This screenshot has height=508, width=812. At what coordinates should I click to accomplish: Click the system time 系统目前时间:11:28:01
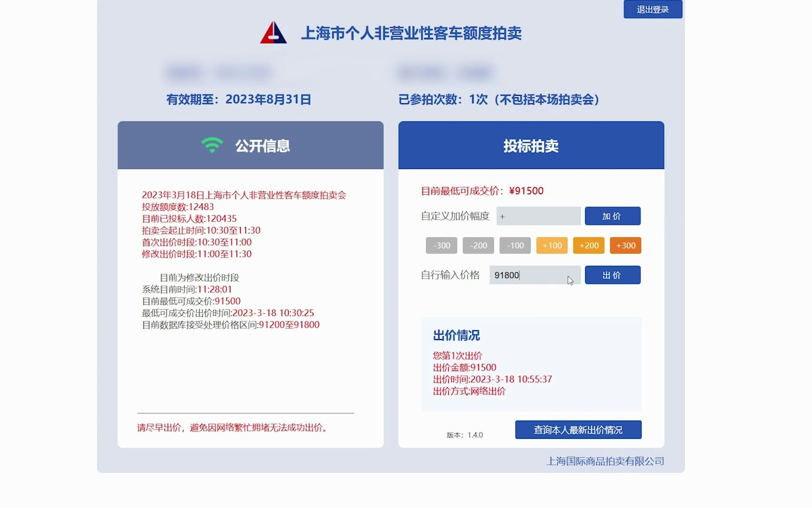(x=187, y=289)
